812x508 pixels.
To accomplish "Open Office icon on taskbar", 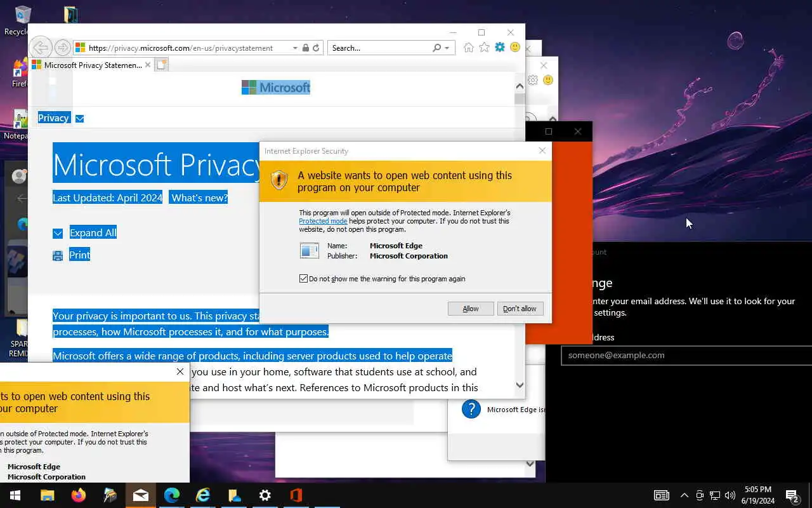I will click(296, 495).
